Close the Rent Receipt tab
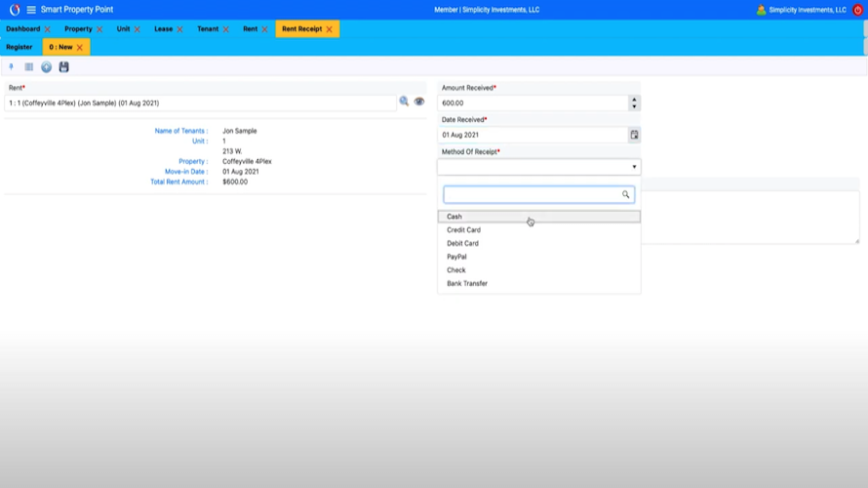 coord(330,29)
